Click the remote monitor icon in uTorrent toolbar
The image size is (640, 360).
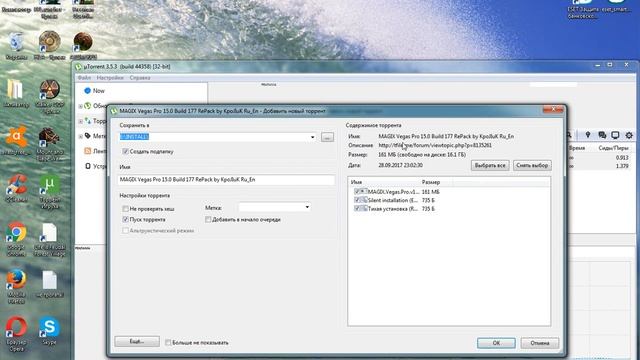click(x=615, y=135)
